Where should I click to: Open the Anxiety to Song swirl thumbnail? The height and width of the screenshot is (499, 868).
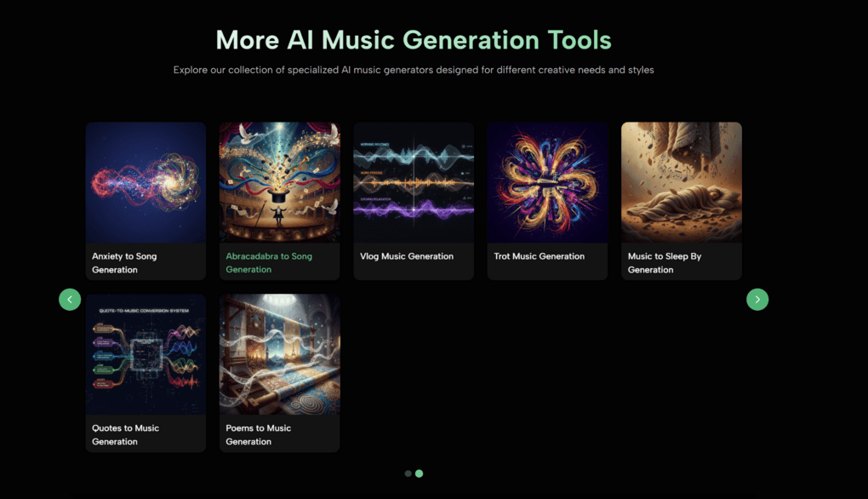click(146, 182)
